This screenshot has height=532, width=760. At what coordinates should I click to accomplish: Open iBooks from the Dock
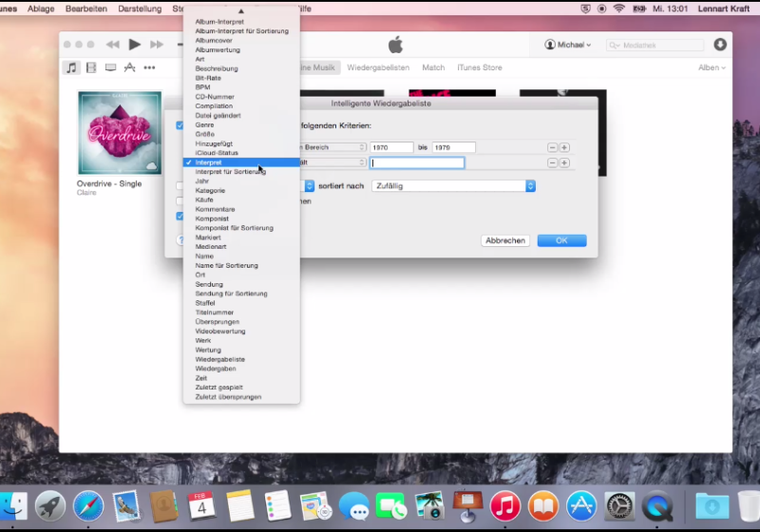coord(542,505)
